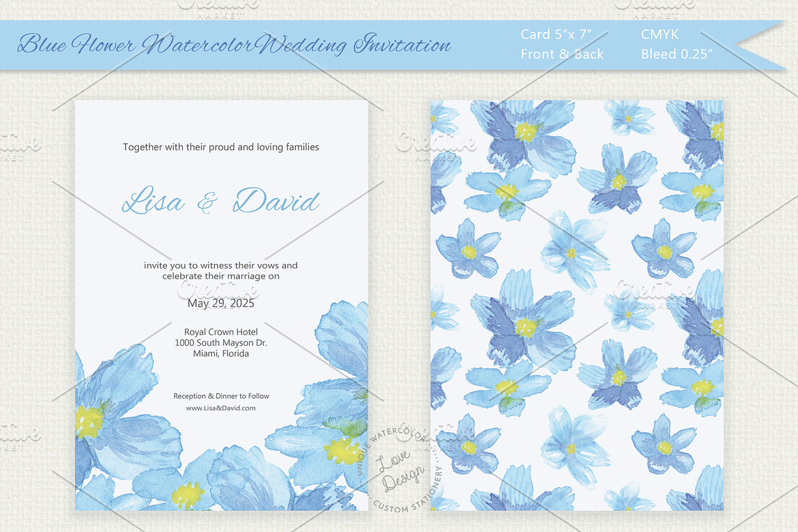798x532 pixels.
Task: Click the banner title 'Blue Flower Watercolor Wedding Invitation'
Action: [x=235, y=45]
